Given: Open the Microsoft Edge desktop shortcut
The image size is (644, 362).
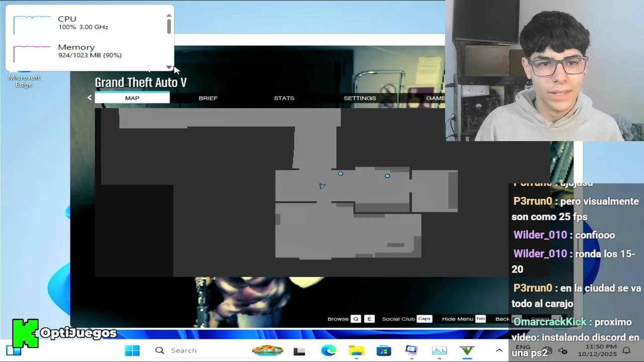Looking at the screenshot, I should click(x=24, y=80).
